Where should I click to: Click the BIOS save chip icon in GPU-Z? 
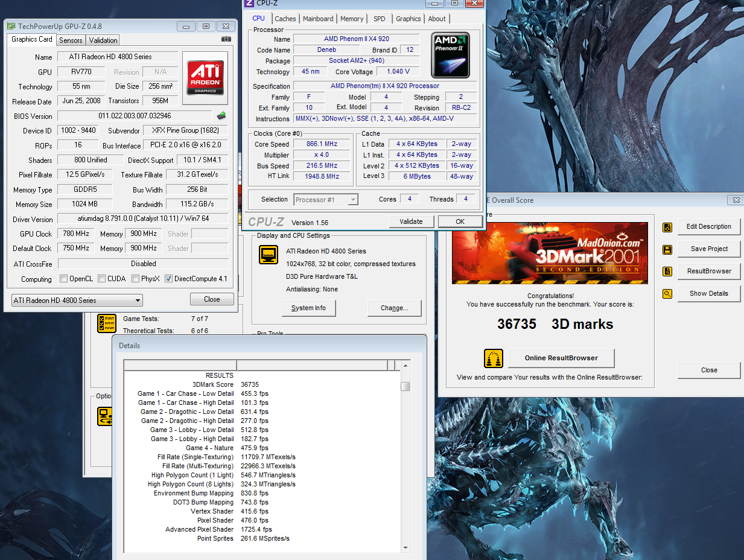coord(221,116)
